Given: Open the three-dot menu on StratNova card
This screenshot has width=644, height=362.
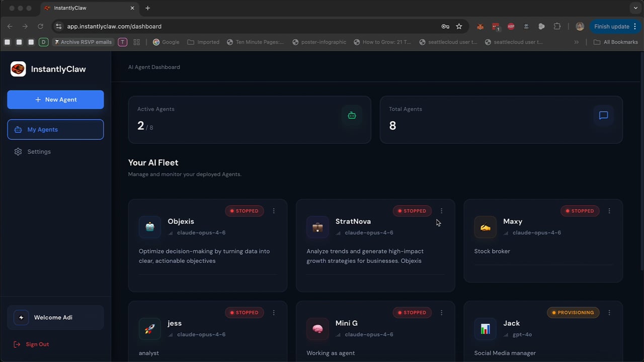Looking at the screenshot, I should 441,211.
